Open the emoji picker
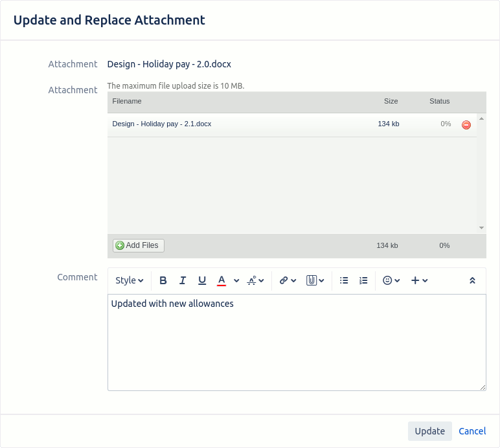 391,280
